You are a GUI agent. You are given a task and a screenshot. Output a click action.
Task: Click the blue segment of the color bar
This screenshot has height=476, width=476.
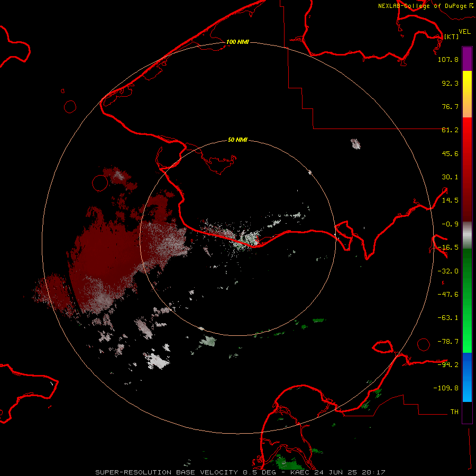[467, 377]
